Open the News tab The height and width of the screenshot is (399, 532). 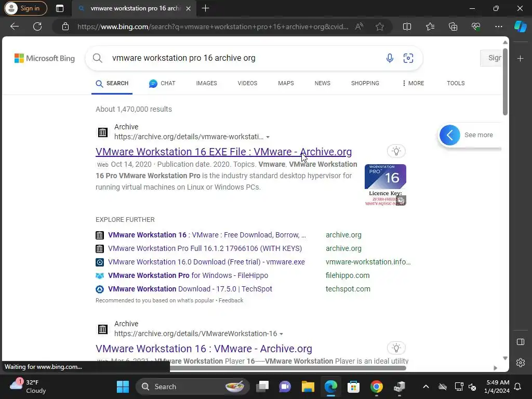tap(322, 83)
